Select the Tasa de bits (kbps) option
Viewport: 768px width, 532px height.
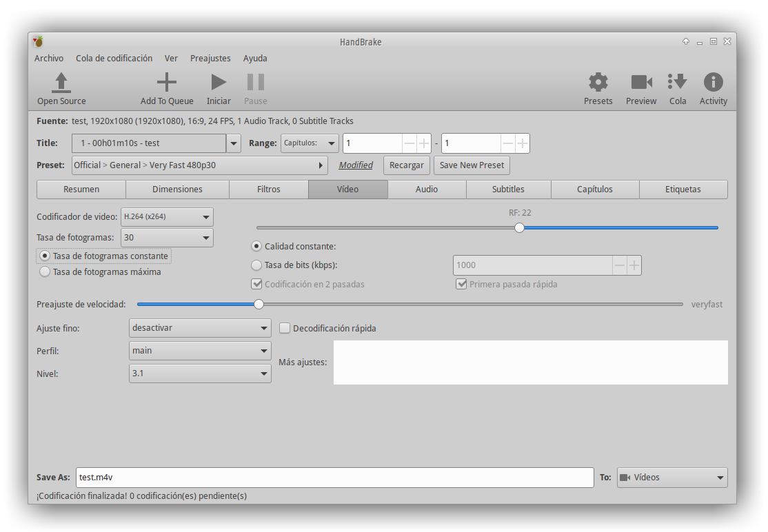click(x=256, y=265)
